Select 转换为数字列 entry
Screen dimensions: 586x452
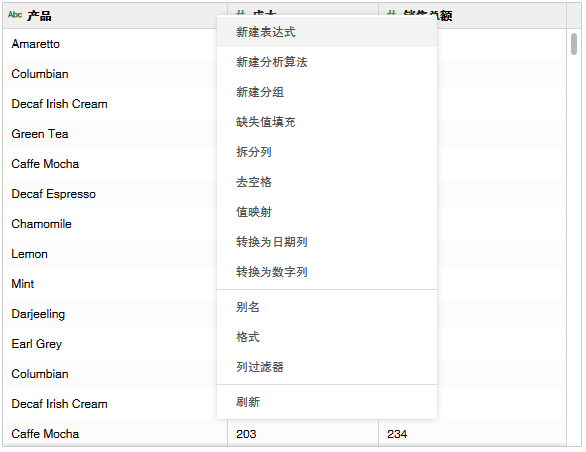(327, 272)
